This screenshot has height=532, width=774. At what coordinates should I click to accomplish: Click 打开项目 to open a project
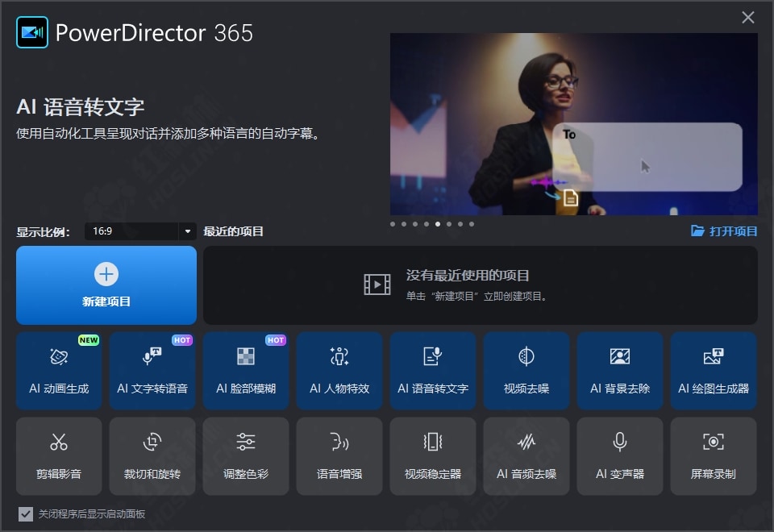[x=724, y=231]
